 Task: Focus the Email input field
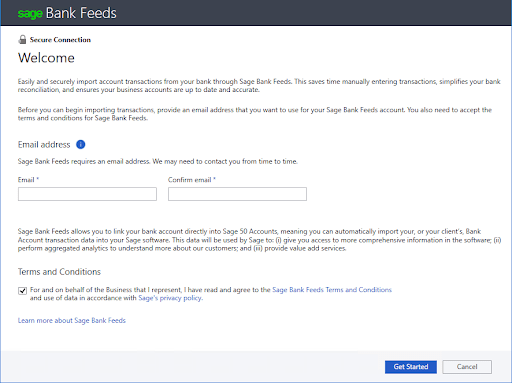pos(87,194)
